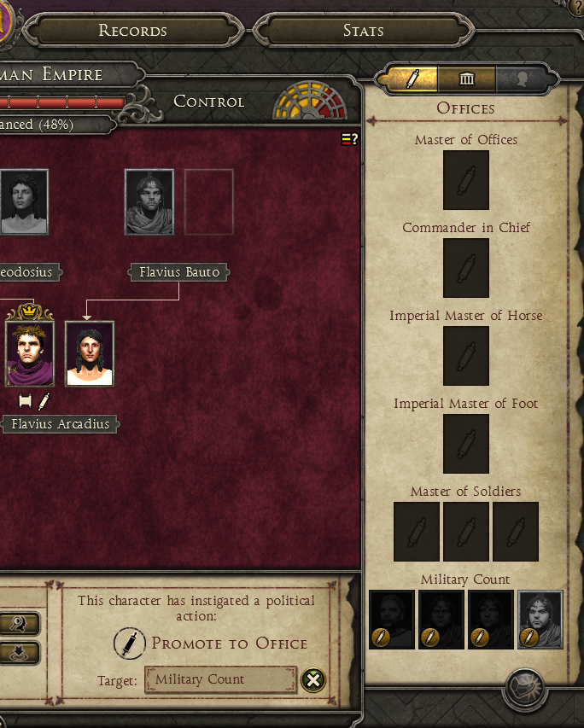
Task: Select the Imperial Master of Foot slot
Action: pyautogui.click(x=466, y=444)
